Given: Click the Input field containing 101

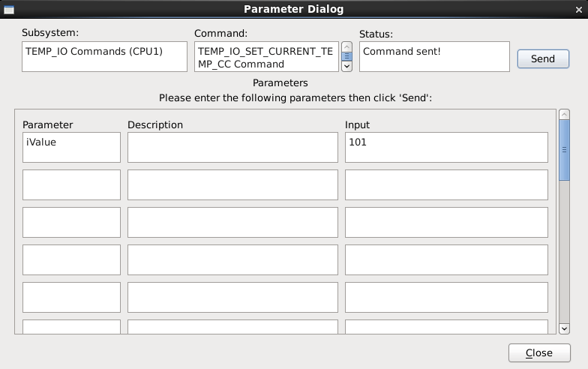Looking at the screenshot, I should (x=446, y=147).
